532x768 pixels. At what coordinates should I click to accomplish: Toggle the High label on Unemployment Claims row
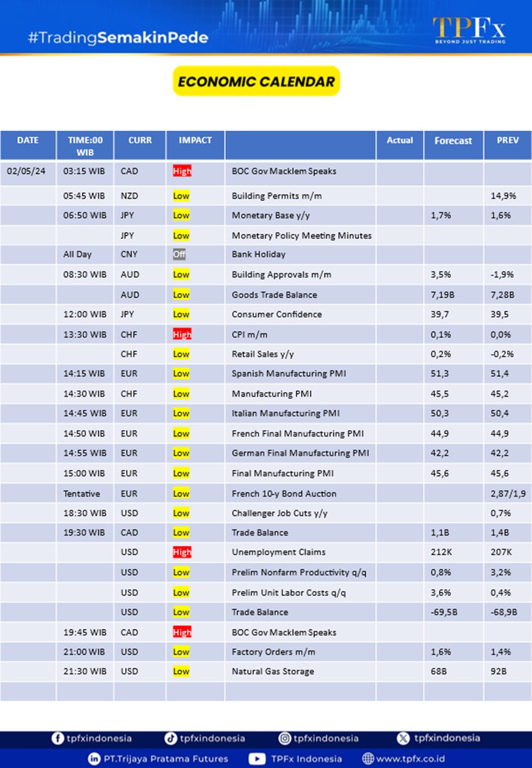click(x=181, y=552)
